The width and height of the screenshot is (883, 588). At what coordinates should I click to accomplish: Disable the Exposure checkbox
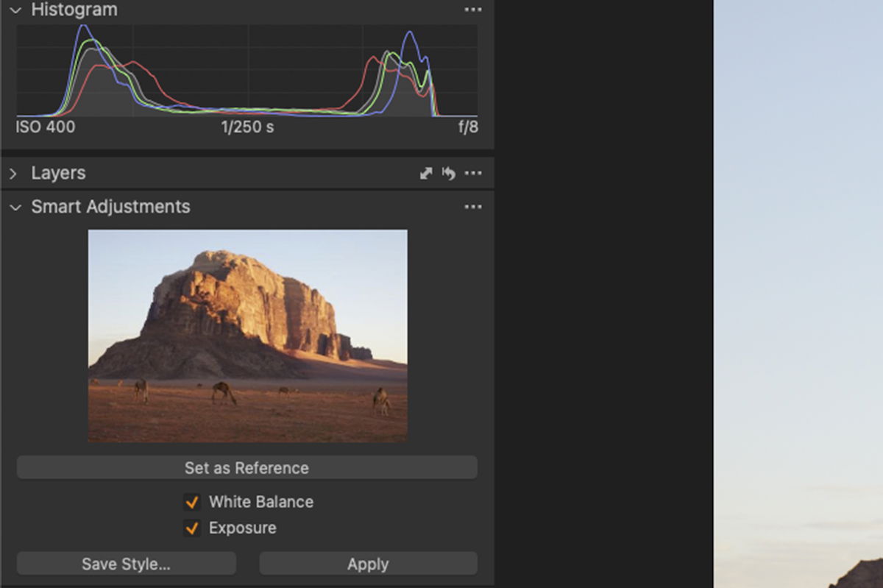[x=192, y=528]
